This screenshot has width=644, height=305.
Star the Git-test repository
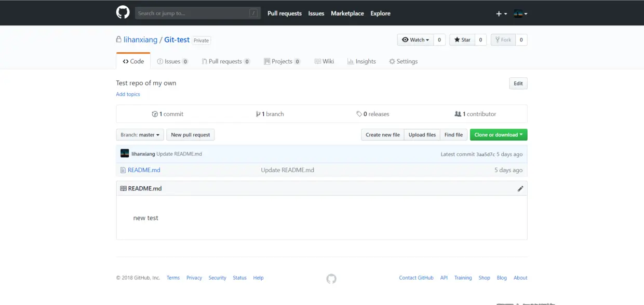coord(462,40)
